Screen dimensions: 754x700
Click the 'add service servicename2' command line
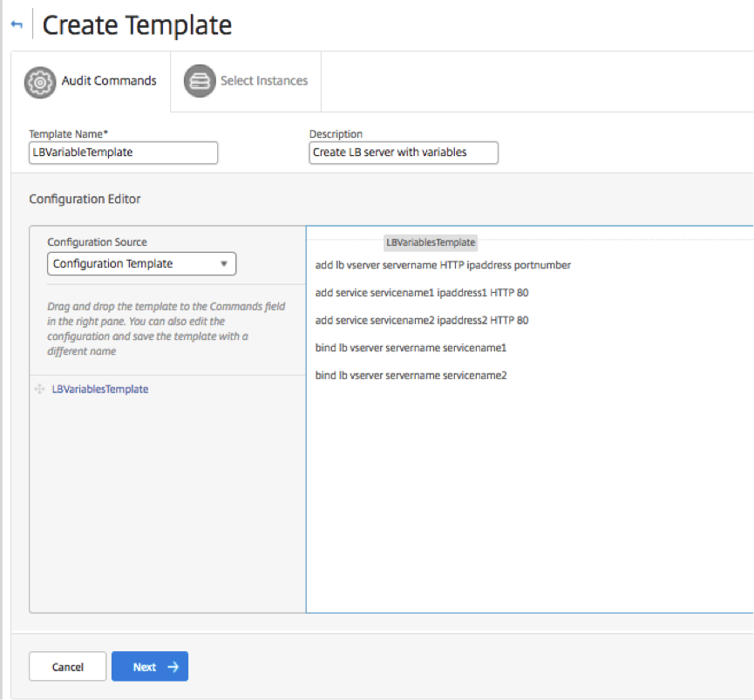[x=422, y=320]
